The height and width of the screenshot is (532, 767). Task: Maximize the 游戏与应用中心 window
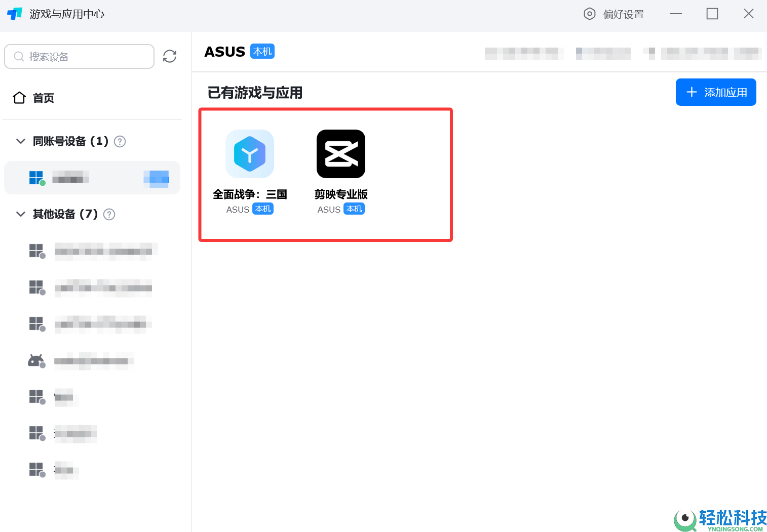tap(712, 14)
